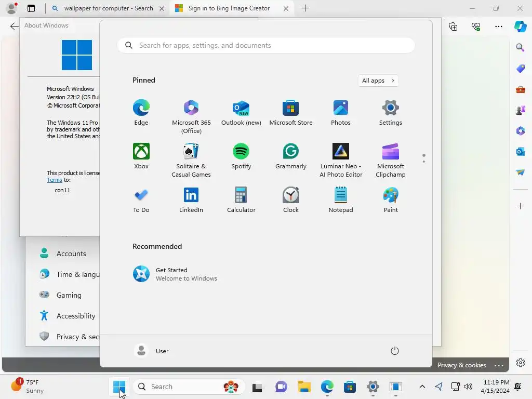Launch Photos app from pinned

click(x=341, y=113)
